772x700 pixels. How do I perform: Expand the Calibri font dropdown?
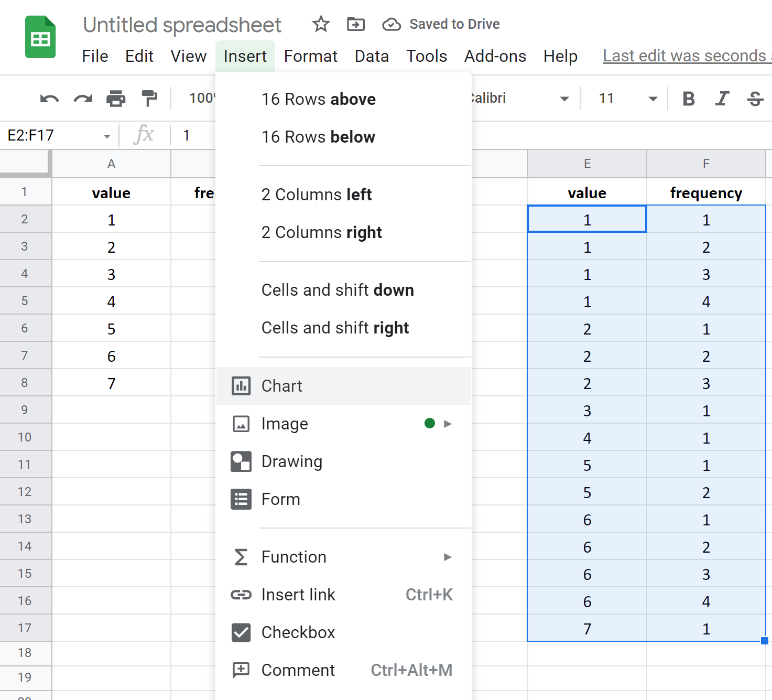pyautogui.click(x=564, y=99)
